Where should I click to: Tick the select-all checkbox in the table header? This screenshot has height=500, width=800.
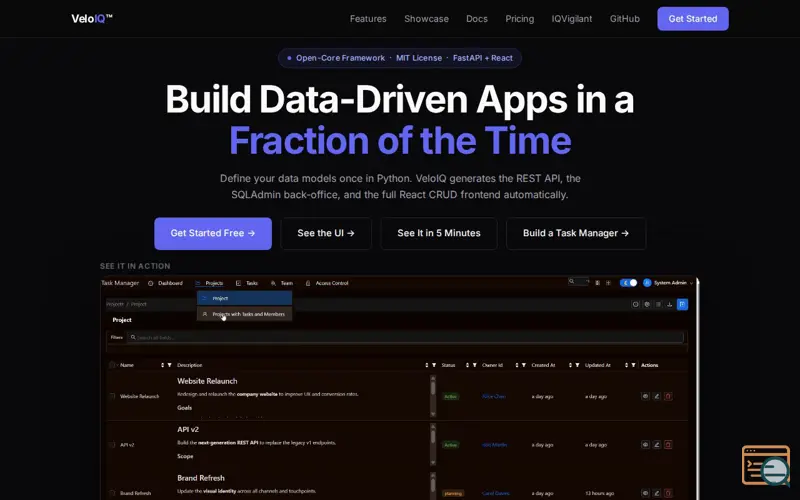(112, 365)
